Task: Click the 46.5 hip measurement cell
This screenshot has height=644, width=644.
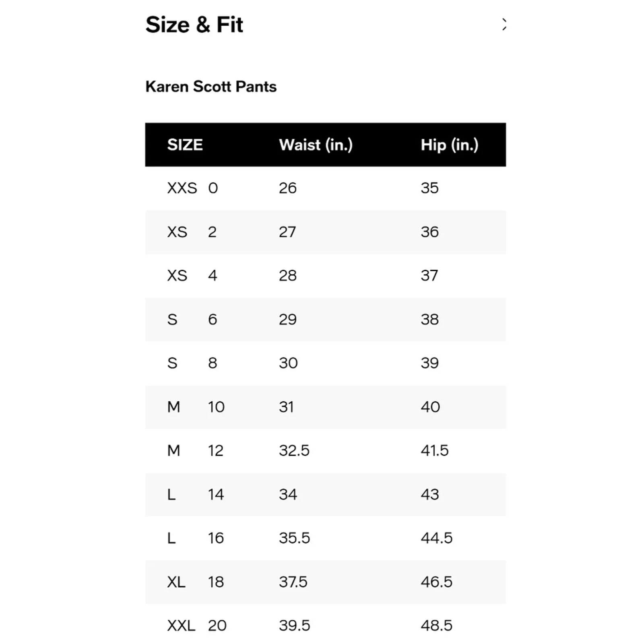Action: click(x=437, y=582)
